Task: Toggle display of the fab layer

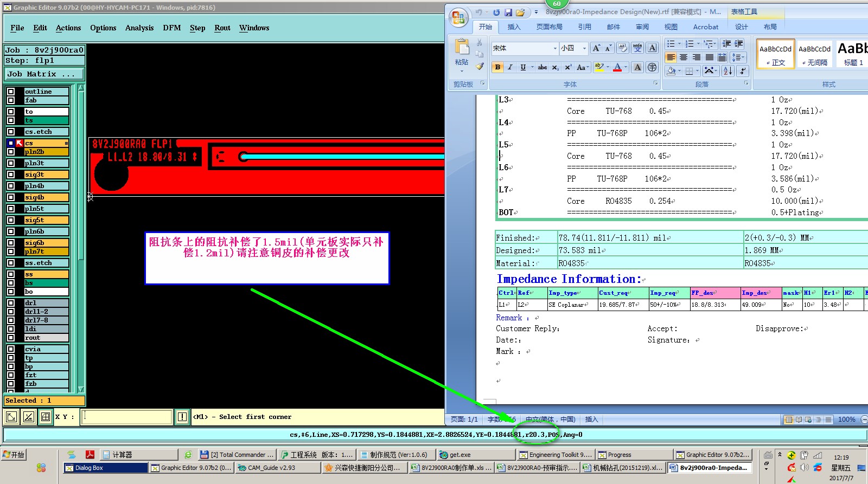Action: tap(11, 100)
